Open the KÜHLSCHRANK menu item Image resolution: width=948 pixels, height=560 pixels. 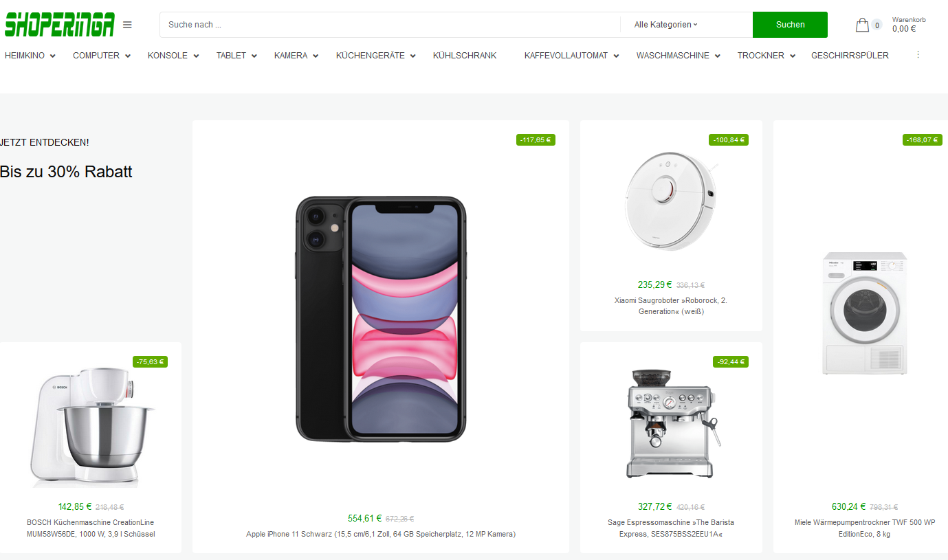pyautogui.click(x=465, y=56)
